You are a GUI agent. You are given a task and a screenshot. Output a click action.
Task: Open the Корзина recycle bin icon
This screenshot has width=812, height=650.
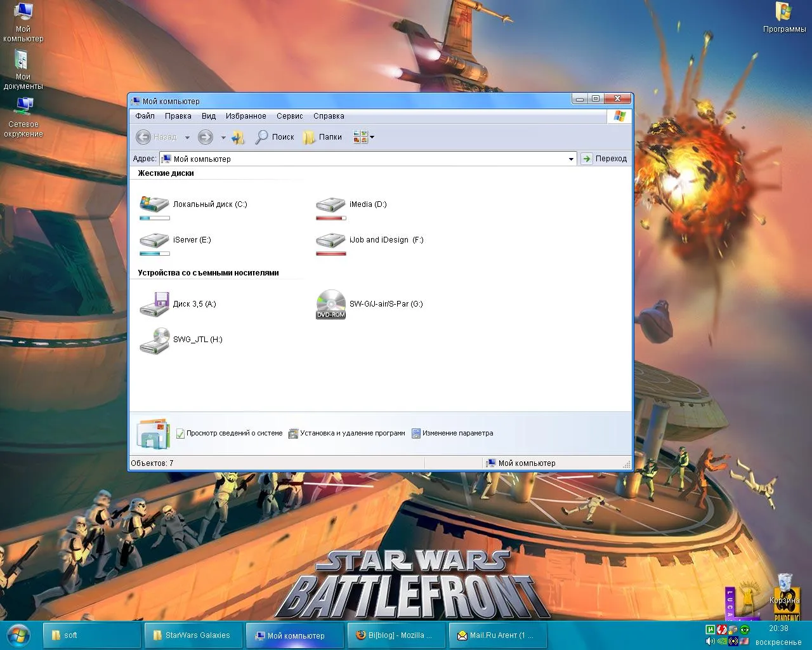coord(785,588)
